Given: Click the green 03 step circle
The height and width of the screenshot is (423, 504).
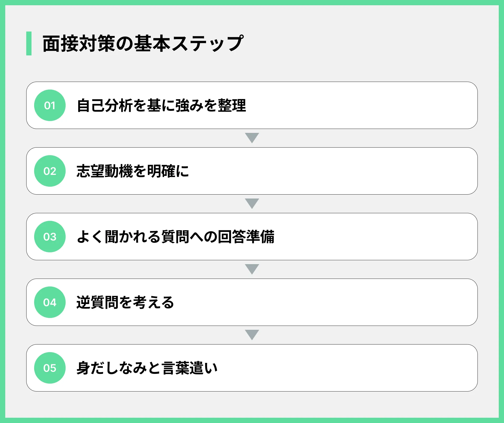Looking at the screenshot, I should click(50, 237).
